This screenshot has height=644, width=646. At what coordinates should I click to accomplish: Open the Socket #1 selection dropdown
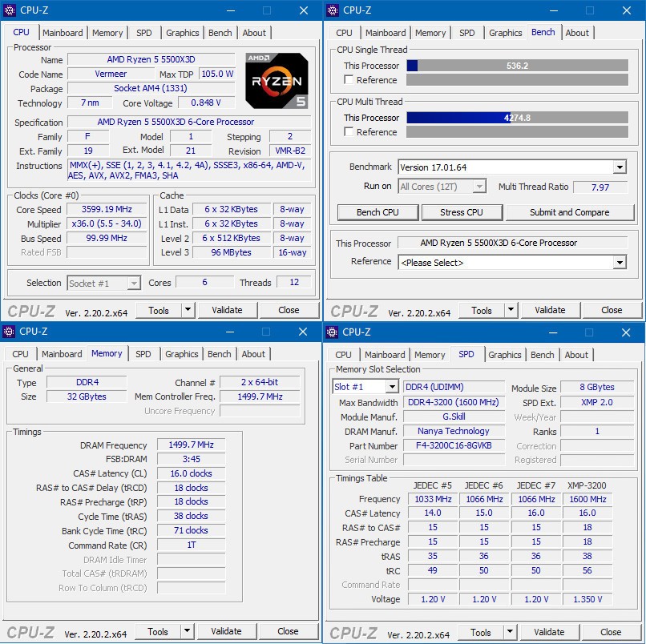tap(134, 284)
